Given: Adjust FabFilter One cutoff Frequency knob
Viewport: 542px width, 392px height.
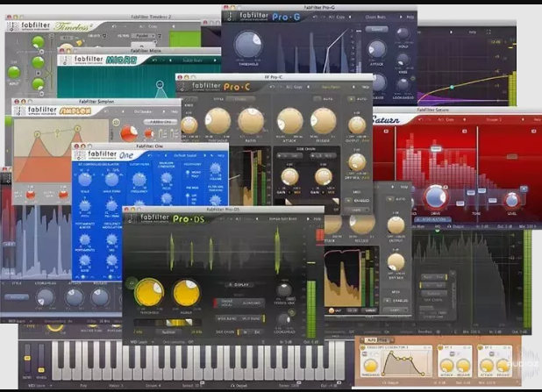Looking at the screenshot, I should tap(139, 180).
